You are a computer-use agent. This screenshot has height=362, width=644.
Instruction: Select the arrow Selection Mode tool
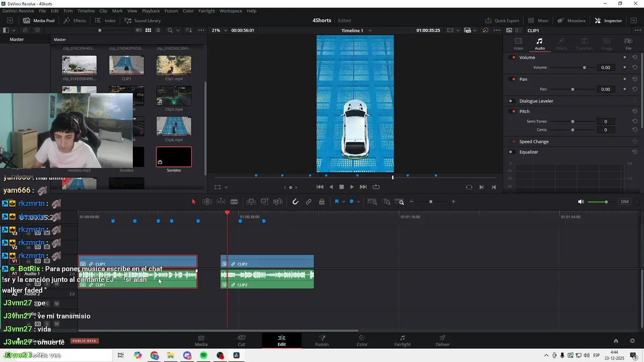coord(194,202)
